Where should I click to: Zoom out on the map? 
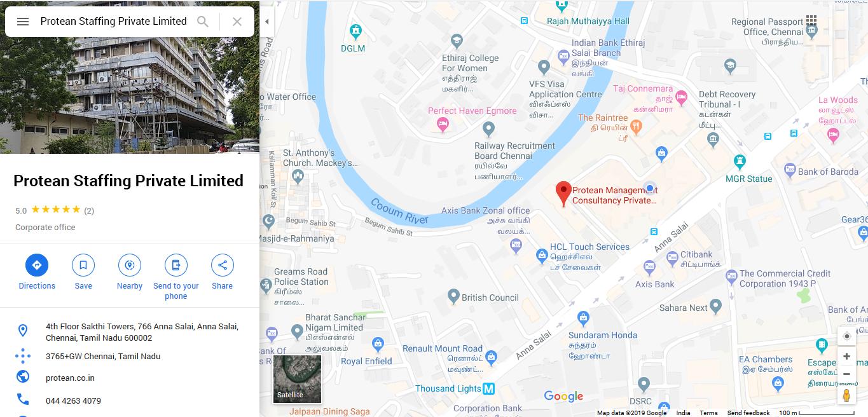point(846,374)
